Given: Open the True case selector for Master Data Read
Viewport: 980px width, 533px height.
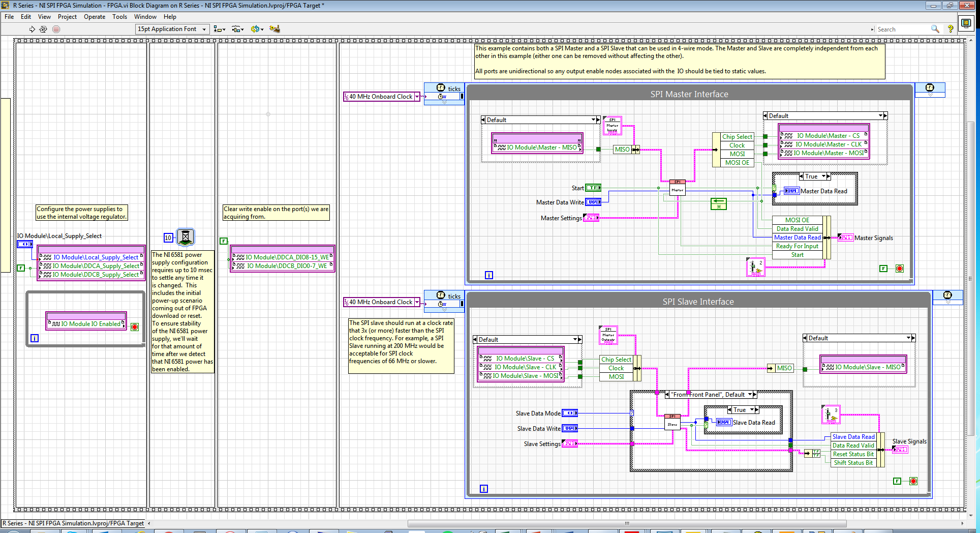Looking at the screenshot, I should [815, 176].
